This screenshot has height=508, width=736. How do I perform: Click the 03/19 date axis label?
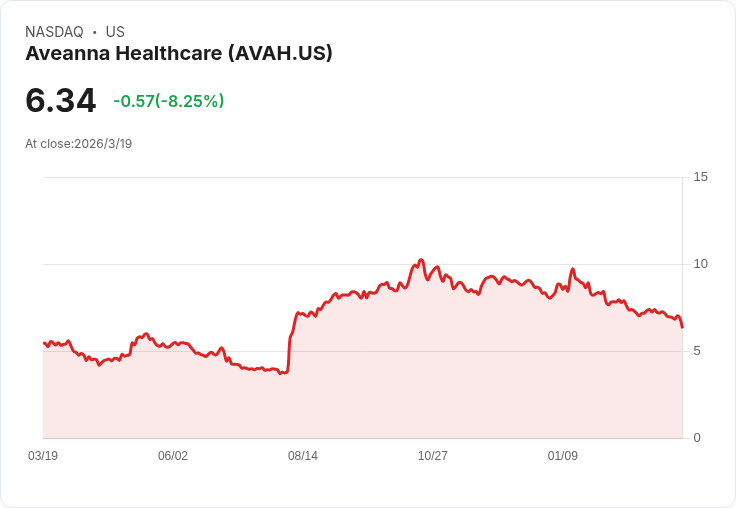tap(43, 455)
